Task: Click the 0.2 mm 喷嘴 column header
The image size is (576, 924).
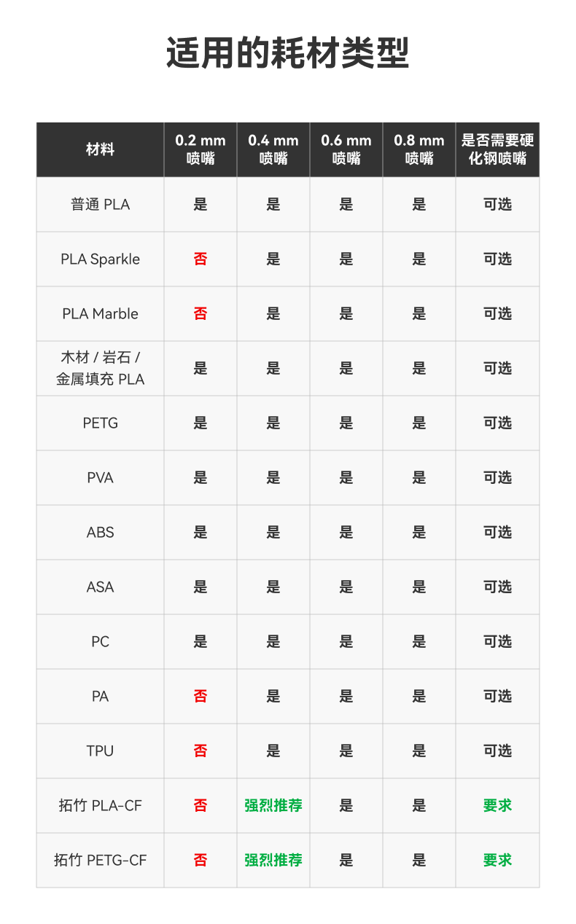Action: point(201,149)
